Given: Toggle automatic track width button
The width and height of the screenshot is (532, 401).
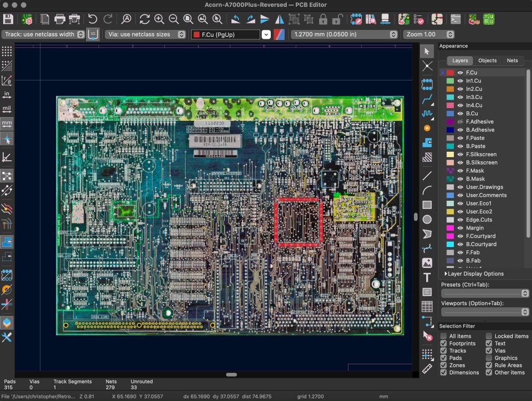Looking at the screenshot, I should pos(93,34).
